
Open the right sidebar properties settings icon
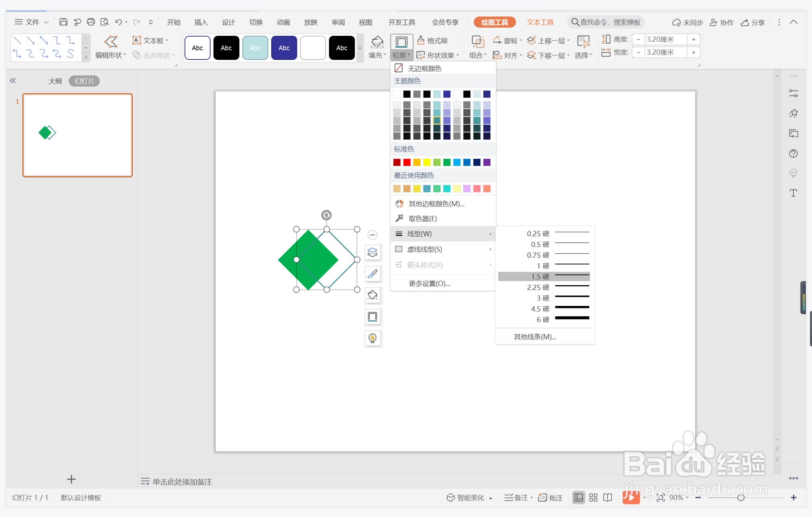793,93
